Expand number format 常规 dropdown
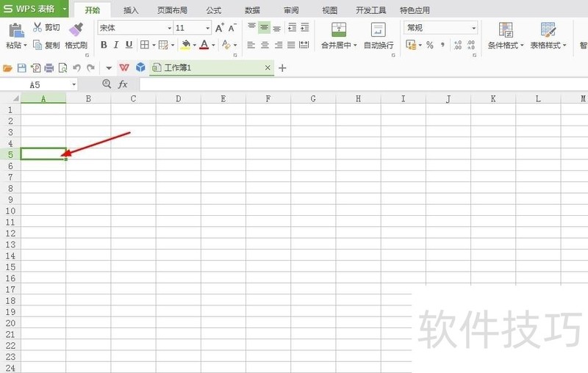Viewport: 588px width, 373px height. (473, 28)
